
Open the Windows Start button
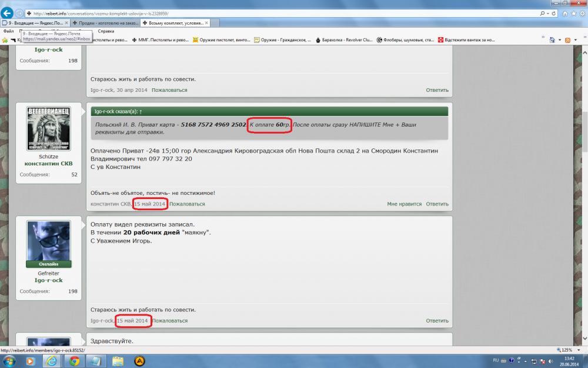[x=8, y=362]
